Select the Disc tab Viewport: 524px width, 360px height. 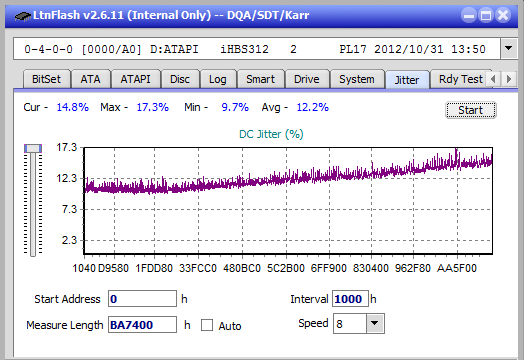pyautogui.click(x=180, y=79)
